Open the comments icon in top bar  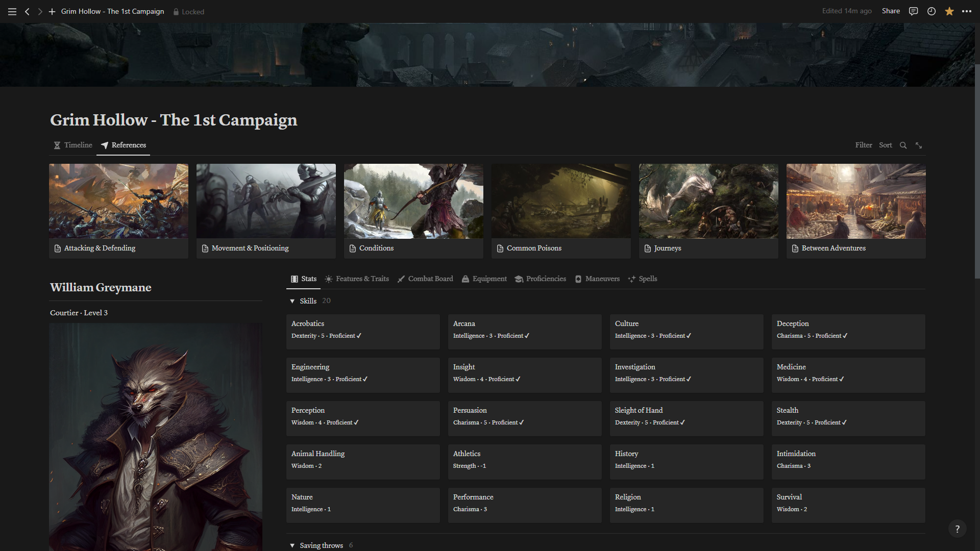click(913, 11)
